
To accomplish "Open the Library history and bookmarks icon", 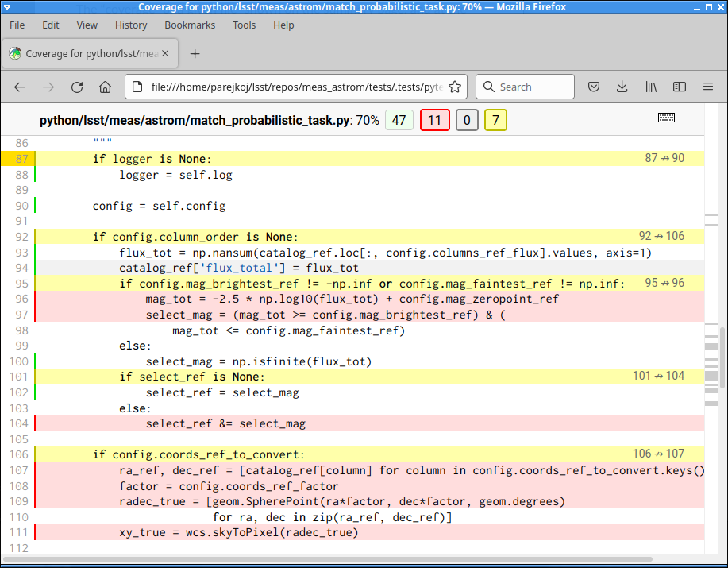I will (651, 87).
